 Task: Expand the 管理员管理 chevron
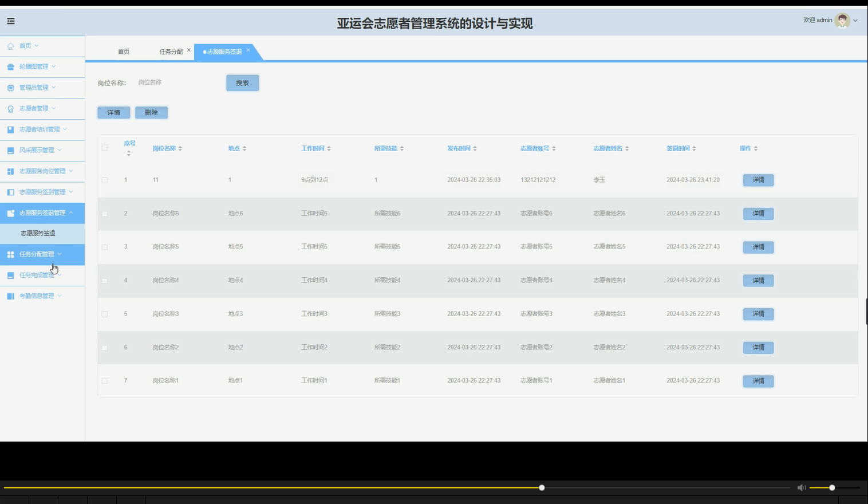54,87
